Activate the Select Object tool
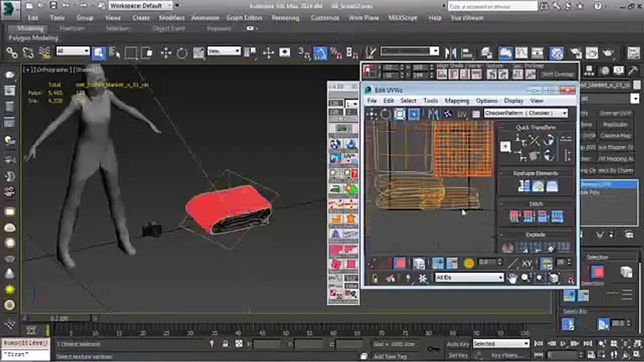Image resolution: width=644 pixels, height=362 pixels. [99, 52]
